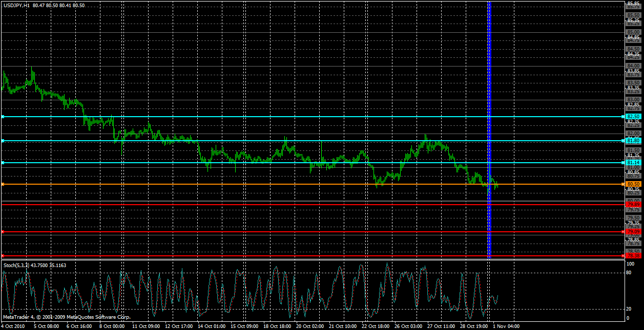The image size is (644, 330).
Task: Click the 1 Nov 04:00 time label
Action: [506, 325]
